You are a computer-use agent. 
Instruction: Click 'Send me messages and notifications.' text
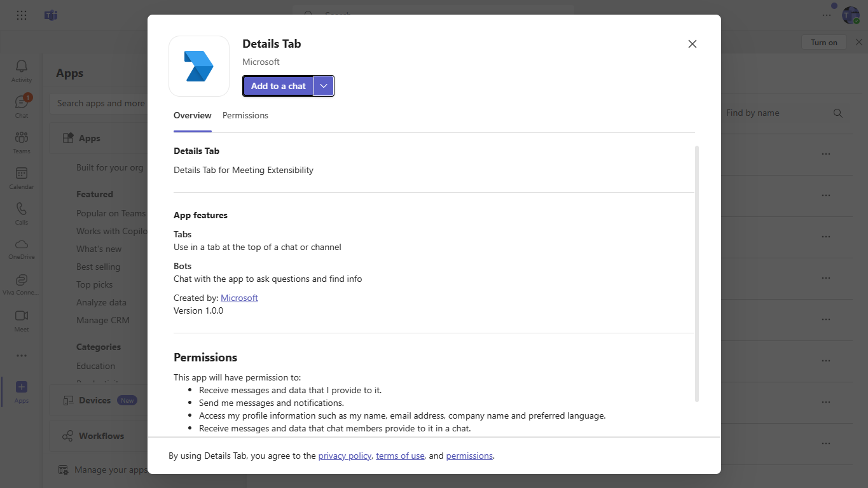[x=272, y=403]
